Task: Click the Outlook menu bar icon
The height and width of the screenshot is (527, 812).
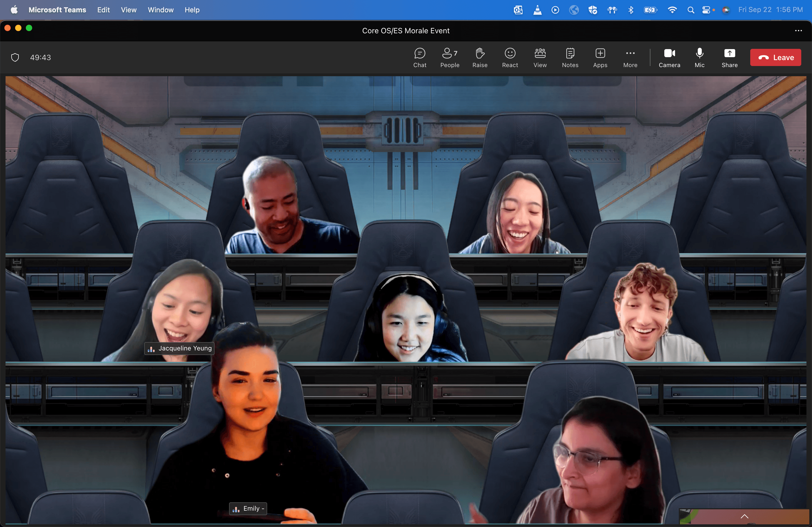Action: (518, 10)
